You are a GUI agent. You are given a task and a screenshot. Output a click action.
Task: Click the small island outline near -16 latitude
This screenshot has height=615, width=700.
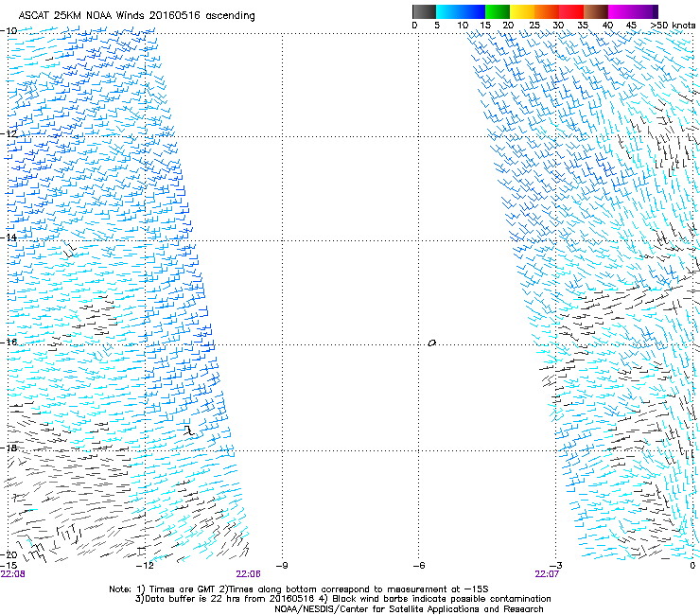[x=431, y=343]
